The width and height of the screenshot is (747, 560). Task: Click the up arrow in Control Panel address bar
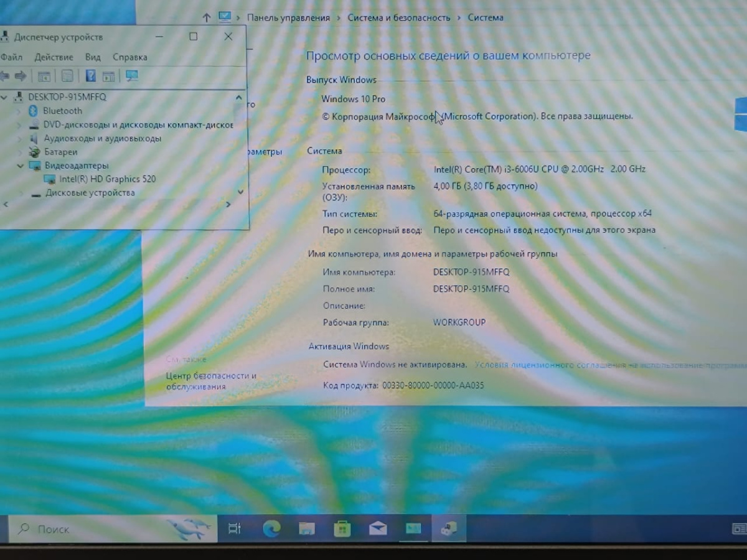[x=207, y=17]
